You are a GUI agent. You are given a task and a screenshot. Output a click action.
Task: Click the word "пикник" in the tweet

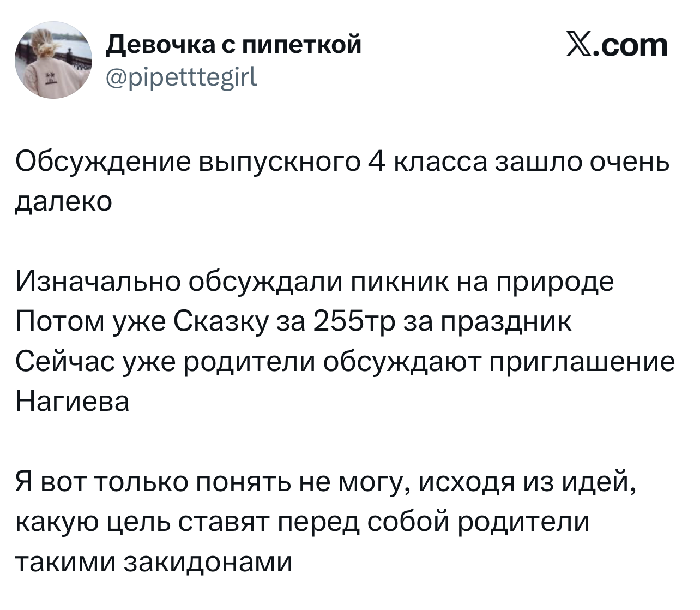(399, 282)
